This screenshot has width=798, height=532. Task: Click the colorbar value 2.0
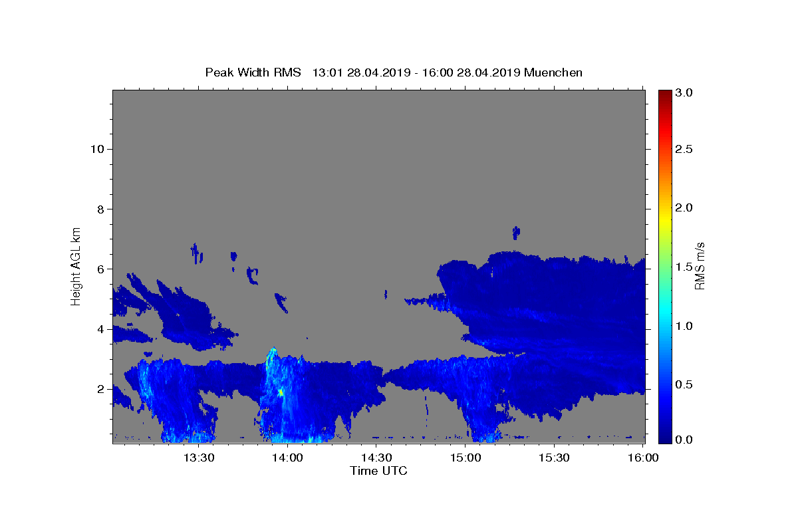point(685,207)
